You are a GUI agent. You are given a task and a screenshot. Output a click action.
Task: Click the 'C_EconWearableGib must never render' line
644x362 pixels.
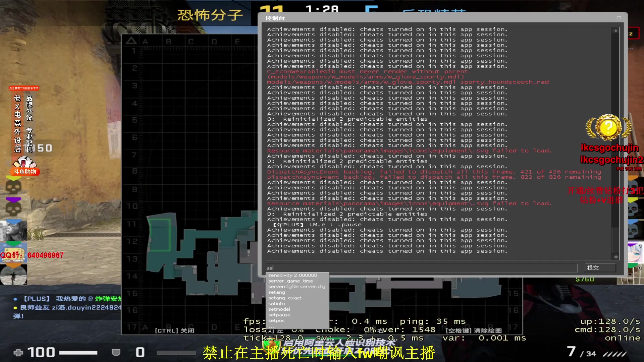367,72
